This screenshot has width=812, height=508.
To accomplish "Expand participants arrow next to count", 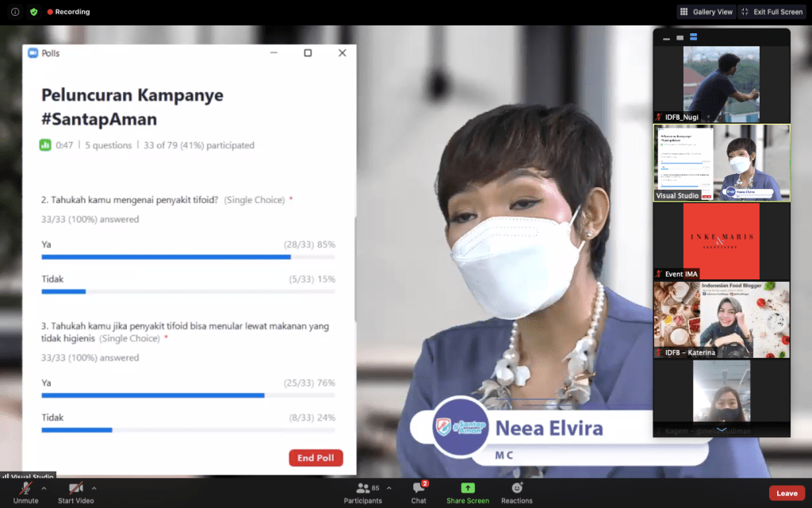I will 389,488.
